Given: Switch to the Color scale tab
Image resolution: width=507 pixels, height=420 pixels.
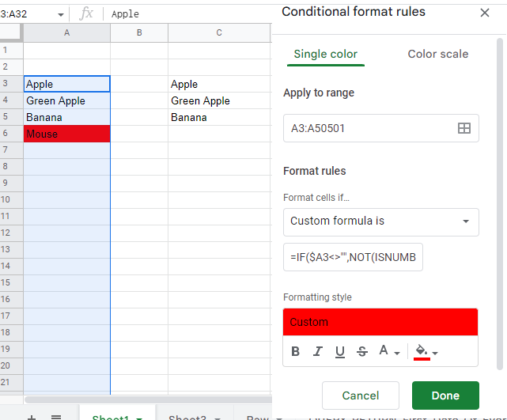Looking at the screenshot, I should click(438, 54).
